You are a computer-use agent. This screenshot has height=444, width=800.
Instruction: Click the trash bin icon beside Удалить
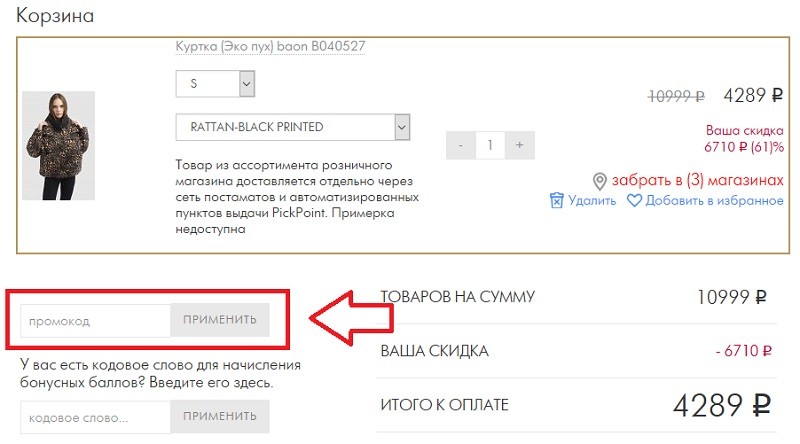click(x=557, y=200)
